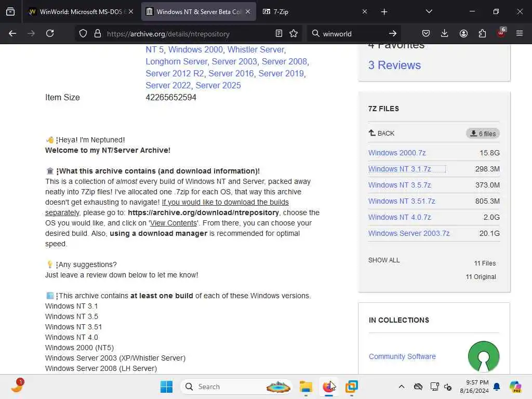Show hidden system tray icons

(402, 387)
